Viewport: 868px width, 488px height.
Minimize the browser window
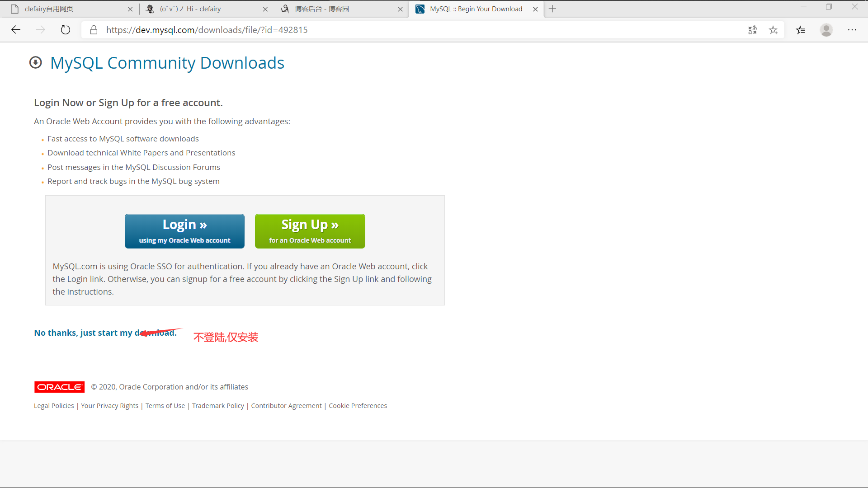[803, 6]
